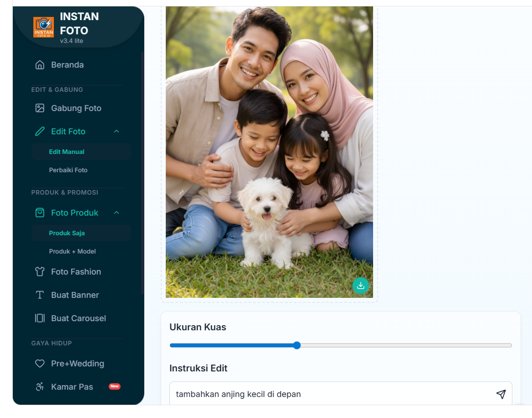Click the Instan Foto logo icon
The height and width of the screenshot is (418, 532).
pyautogui.click(x=43, y=27)
